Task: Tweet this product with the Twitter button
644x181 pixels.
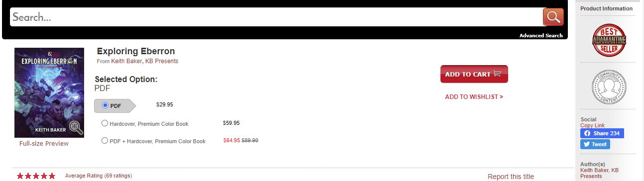Action: point(595,144)
